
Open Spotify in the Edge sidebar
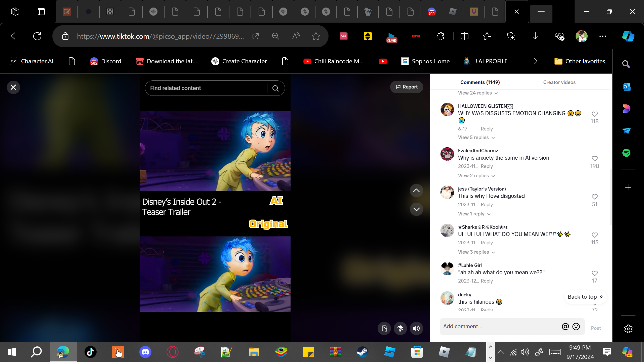coord(626,153)
